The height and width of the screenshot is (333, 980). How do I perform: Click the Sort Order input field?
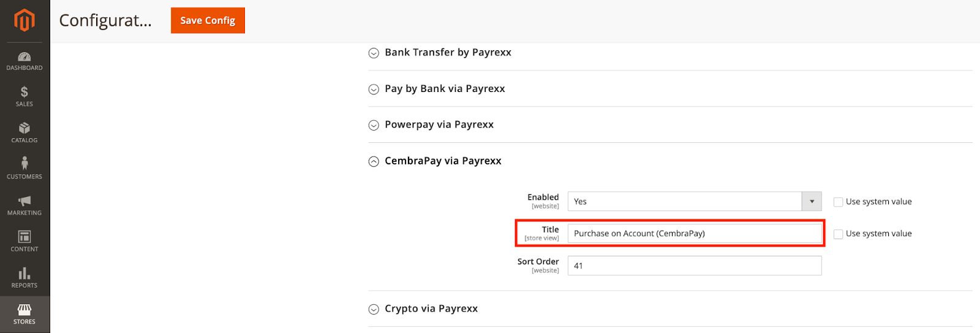(x=694, y=266)
